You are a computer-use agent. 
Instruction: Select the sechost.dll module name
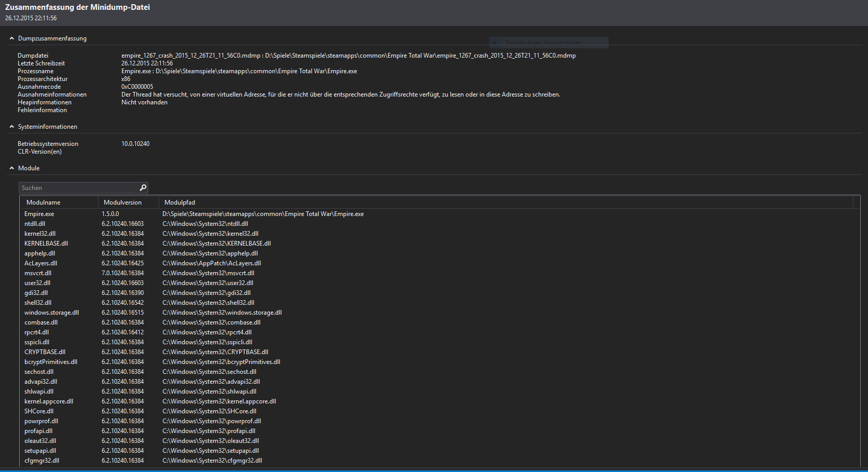[39, 372]
